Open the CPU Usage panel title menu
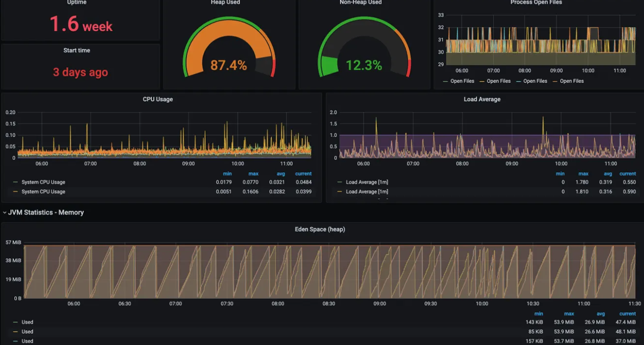Screen dimensions: 644x345 (x=158, y=99)
